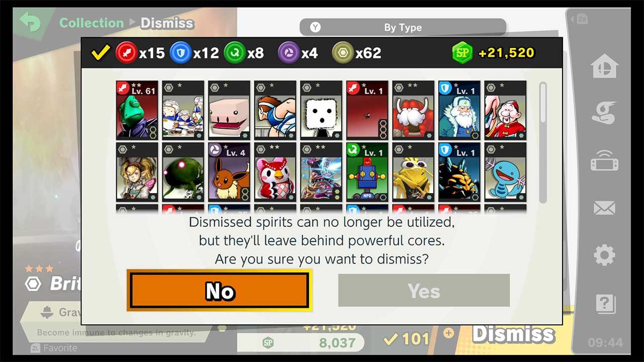Screen dimensions: 644x362
Task: Click the yellow checkmark in header
Action: pos(101,53)
